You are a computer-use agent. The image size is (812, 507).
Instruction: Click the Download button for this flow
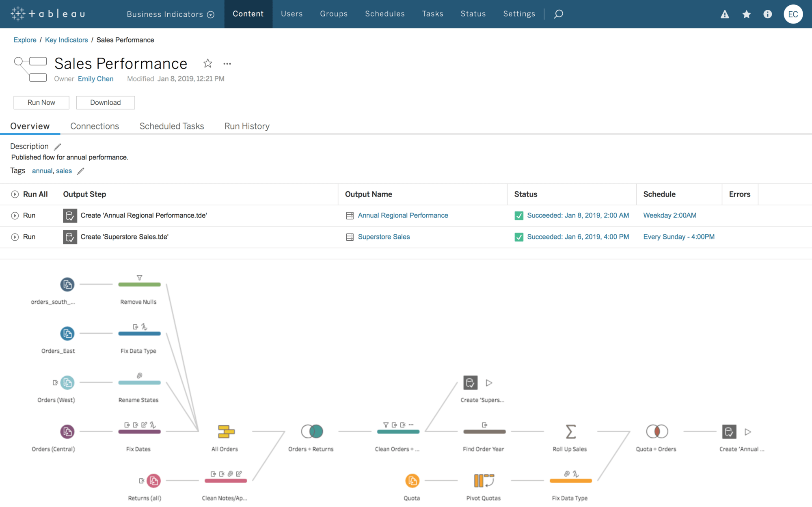coord(105,101)
